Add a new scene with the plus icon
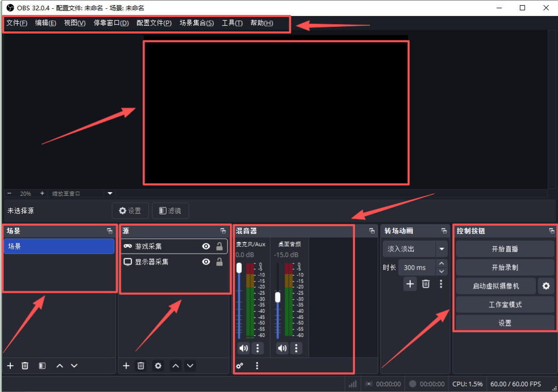 click(x=10, y=366)
